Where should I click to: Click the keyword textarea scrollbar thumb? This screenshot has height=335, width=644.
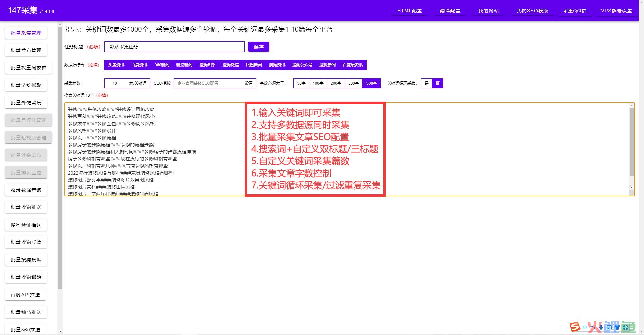point(632,142)
